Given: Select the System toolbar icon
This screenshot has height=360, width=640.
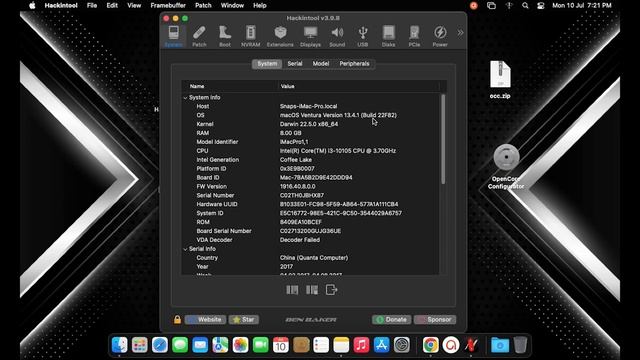Looking at the screenshot, I should (x=173, y=36).
